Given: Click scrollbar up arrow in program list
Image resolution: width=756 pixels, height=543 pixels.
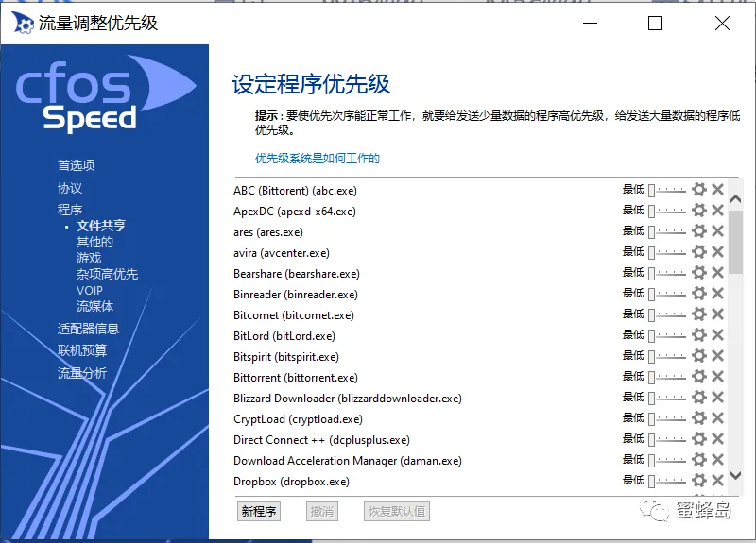Looking at the screenshot, I should pyautogui.click(x=735, y=198).
